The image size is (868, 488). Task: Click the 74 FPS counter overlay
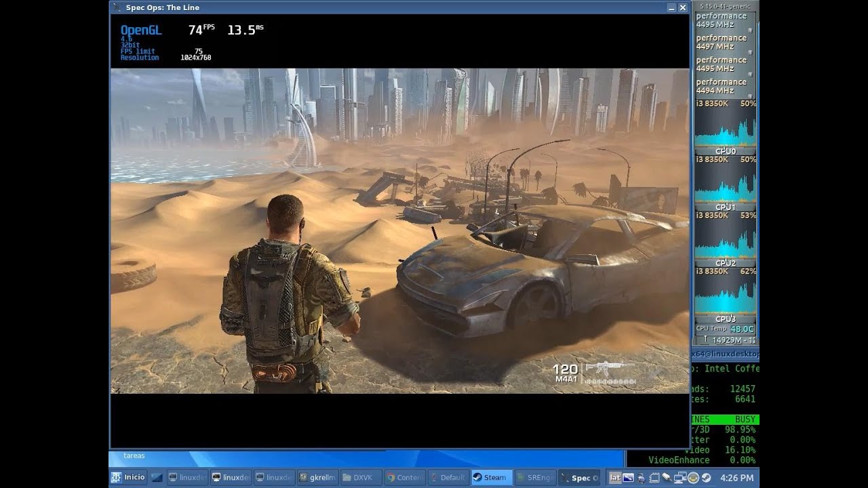click(x=201, y=30)
